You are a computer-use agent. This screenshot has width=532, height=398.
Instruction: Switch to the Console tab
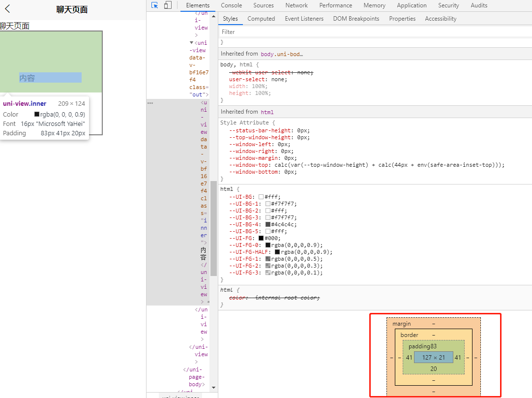(x=232, y=5)
